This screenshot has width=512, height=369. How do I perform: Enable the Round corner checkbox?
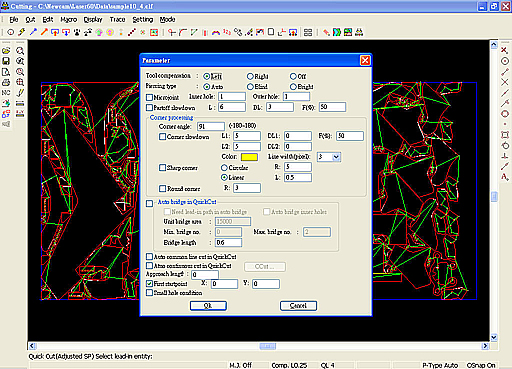[x=162, y=189]
